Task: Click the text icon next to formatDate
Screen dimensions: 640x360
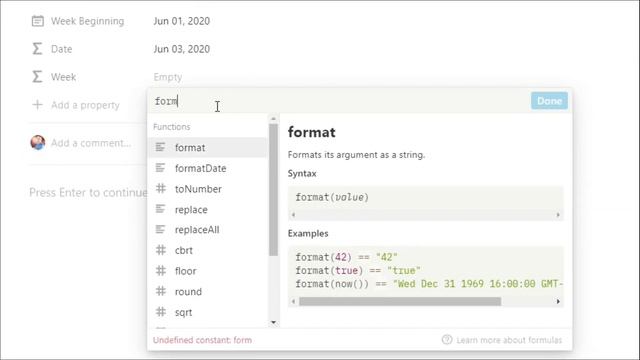Action: [x=160, y=168]
